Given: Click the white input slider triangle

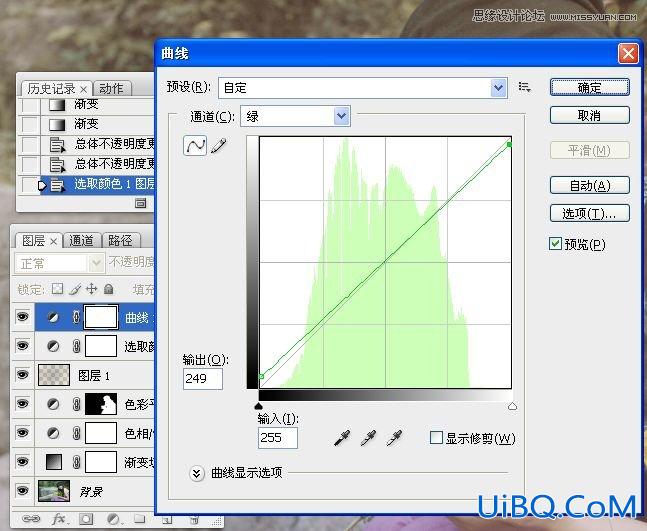Looking at the screenshot, I should pos(512,406).
